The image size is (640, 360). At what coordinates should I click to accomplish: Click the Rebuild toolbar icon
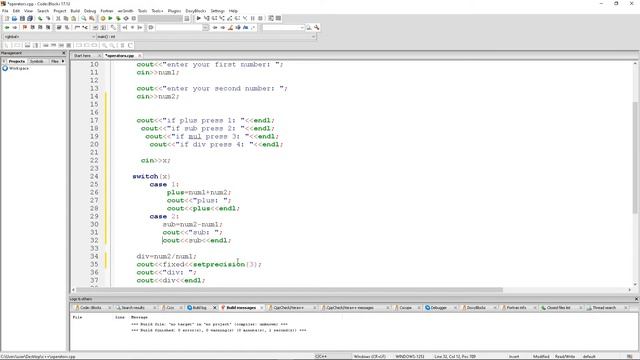point(126,18)
